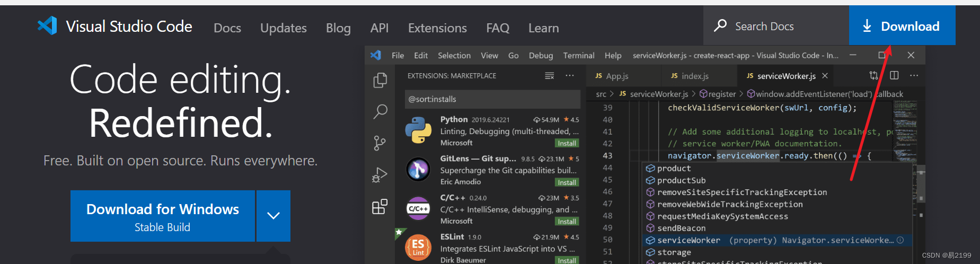Click the @sort:installs search box
Screen dimensions: 980x264
coord(492,99)
